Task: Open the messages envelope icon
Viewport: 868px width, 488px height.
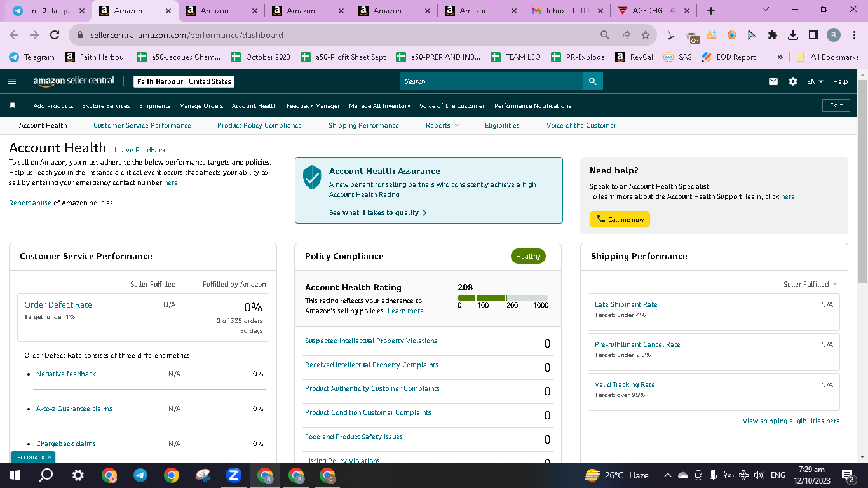Action: point(773,81)
